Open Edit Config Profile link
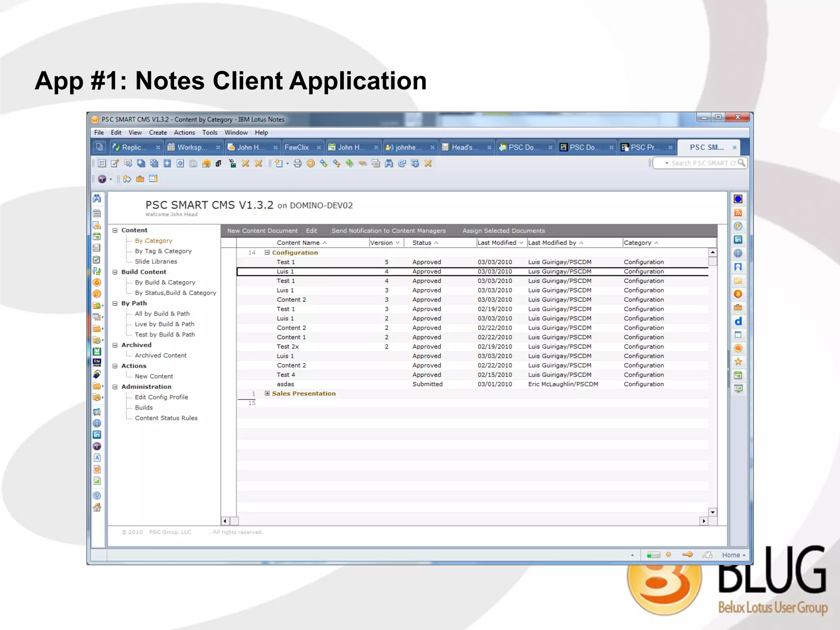 pos(162,397)
